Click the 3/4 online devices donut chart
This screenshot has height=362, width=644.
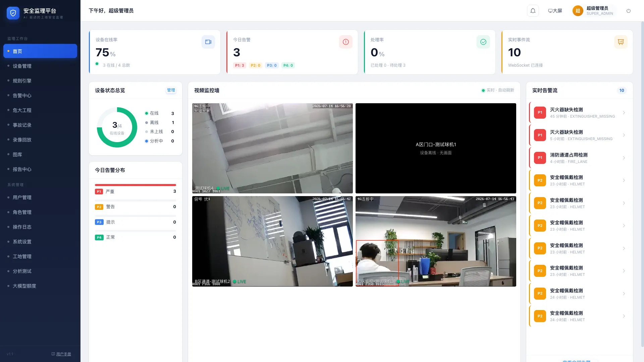coord(117,127)
